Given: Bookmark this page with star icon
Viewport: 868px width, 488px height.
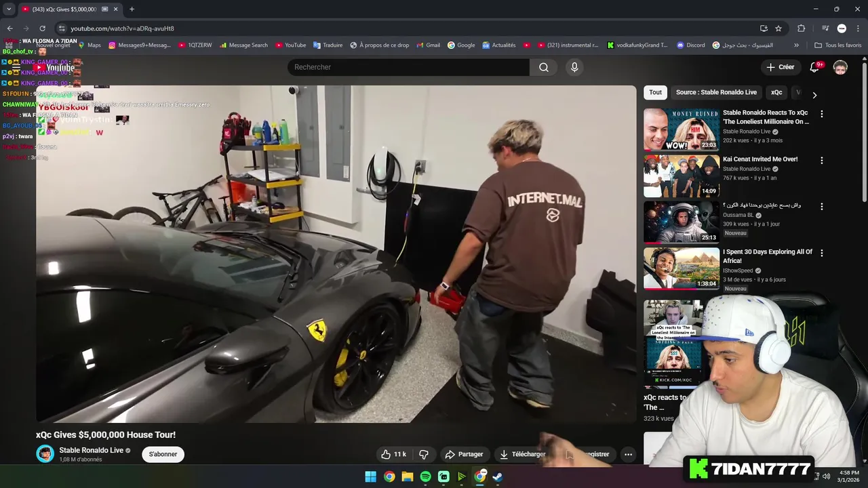Looking at the screenshot, I should pos(778,28).
